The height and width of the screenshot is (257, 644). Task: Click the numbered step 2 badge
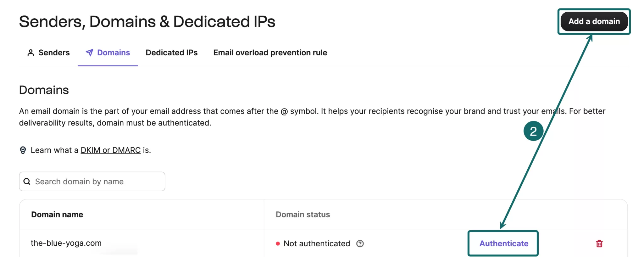point(533,131)
